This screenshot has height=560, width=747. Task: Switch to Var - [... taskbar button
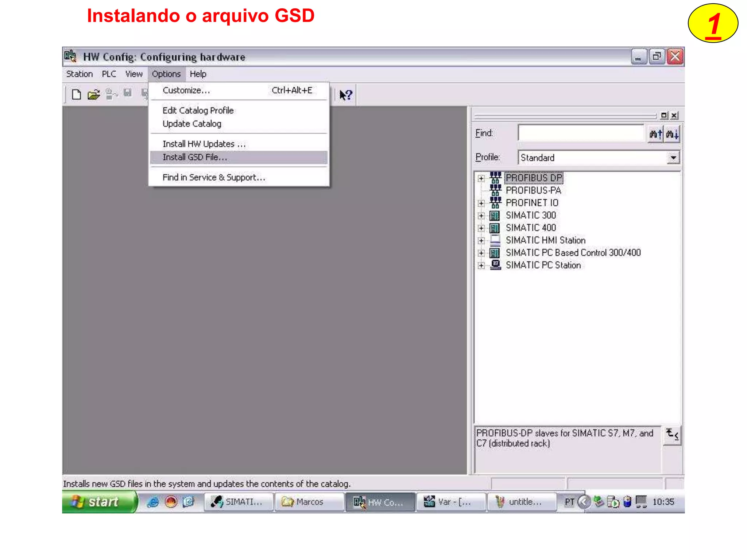(x=451, y=502)
